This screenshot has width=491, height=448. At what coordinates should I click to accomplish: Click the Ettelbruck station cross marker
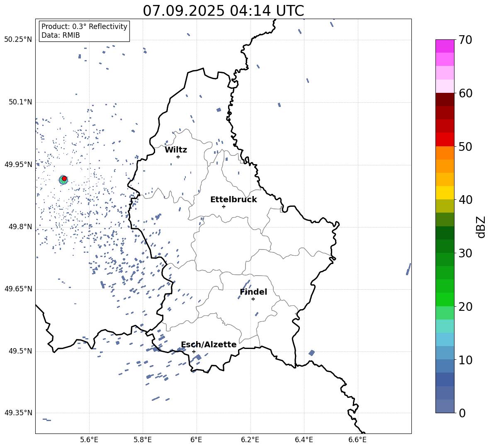point(224,206)
